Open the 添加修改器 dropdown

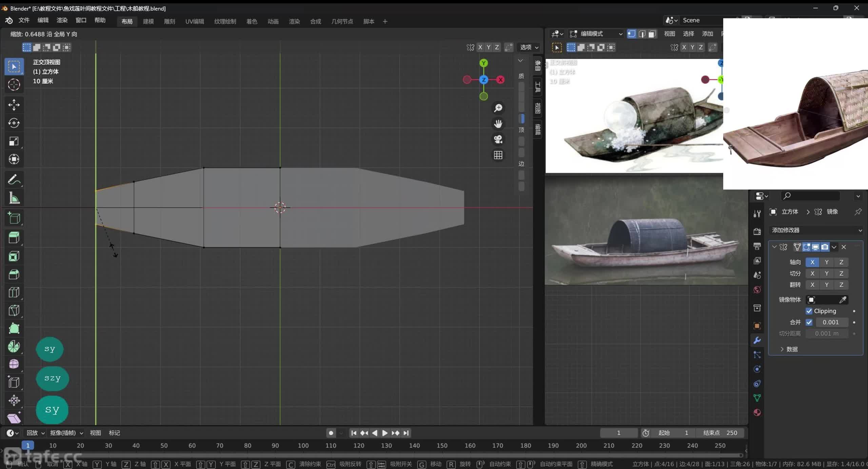coord(816,230)
